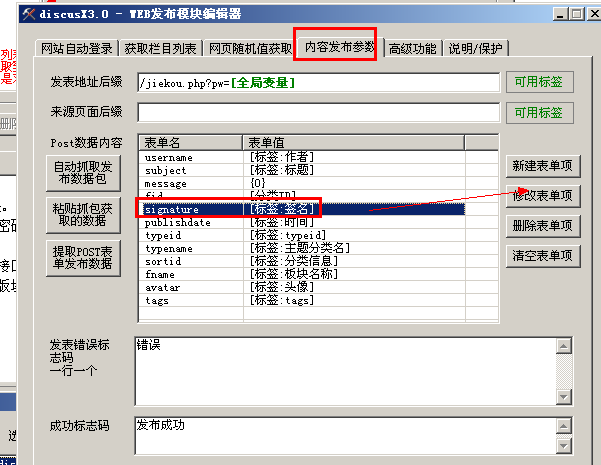The width and height of the screenshot is (601, 465).
Task: Switch to 网站自动登录 tab
Action: click(x=75, y=49)
